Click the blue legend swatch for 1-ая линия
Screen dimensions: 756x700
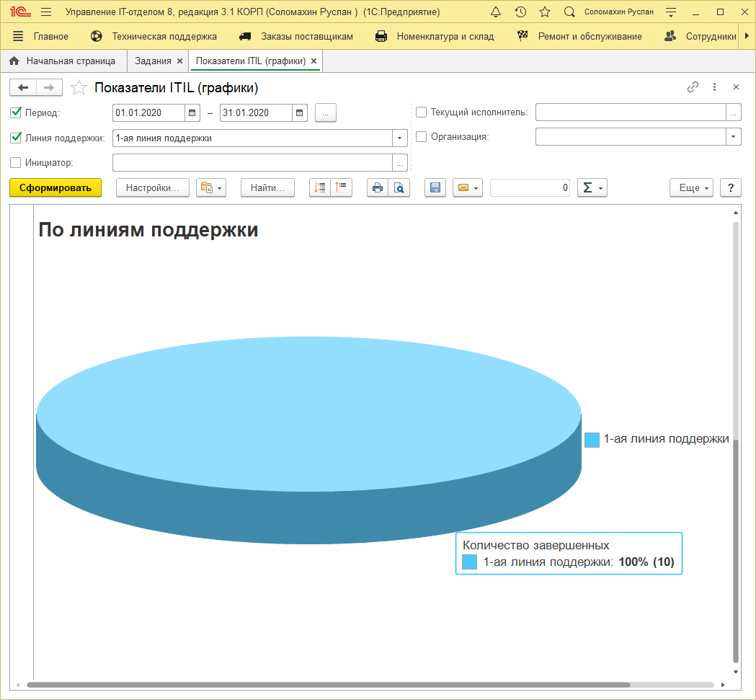pos(592,440)
